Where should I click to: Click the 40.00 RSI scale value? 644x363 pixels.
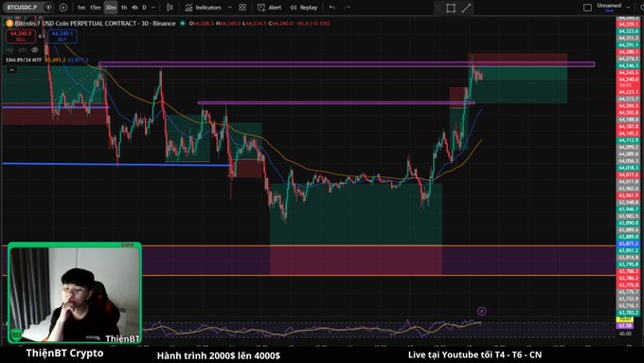tap(625, 334)
